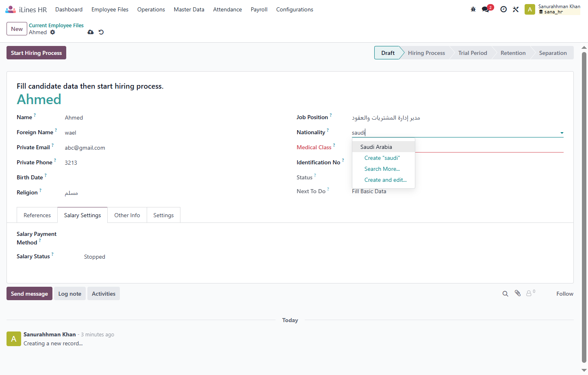Click the Send message button
The image size is (588, 375).
coord(29,294)
